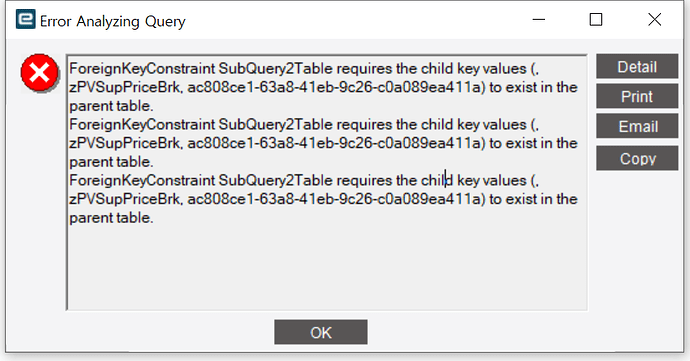Maximize the Error Analyzing Query dialog
Image resolution: width=690 pixels, height=361 pixels.
click(x=596, y=20)
